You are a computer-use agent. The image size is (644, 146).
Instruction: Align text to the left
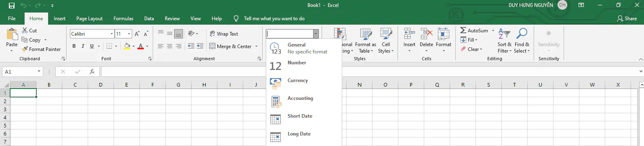tap(161, 46)
